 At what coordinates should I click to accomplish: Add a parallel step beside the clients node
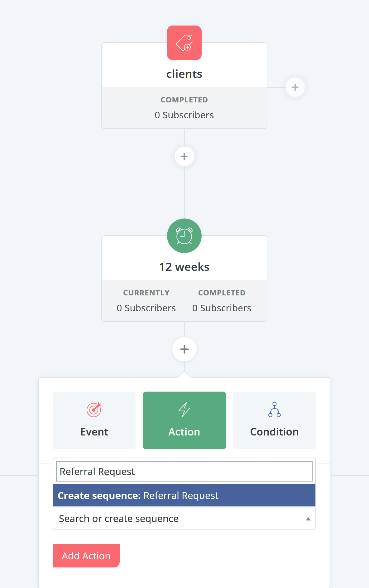pyautogui.click(x=295, y=87)
